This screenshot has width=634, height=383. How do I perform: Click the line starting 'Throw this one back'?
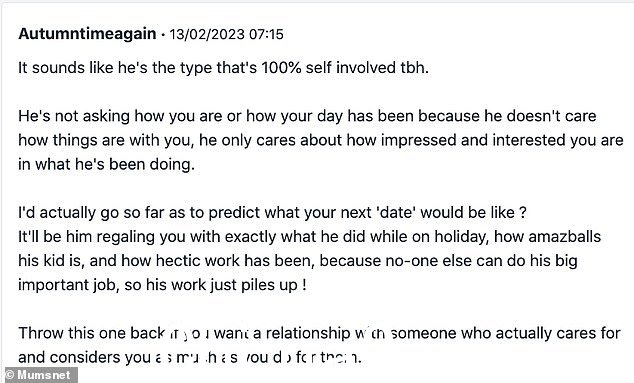click(319, 333)
